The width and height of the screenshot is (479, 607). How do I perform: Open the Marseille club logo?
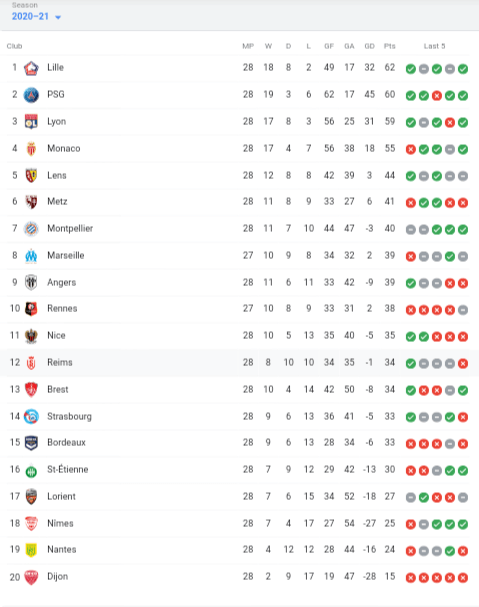click(31, 256)
